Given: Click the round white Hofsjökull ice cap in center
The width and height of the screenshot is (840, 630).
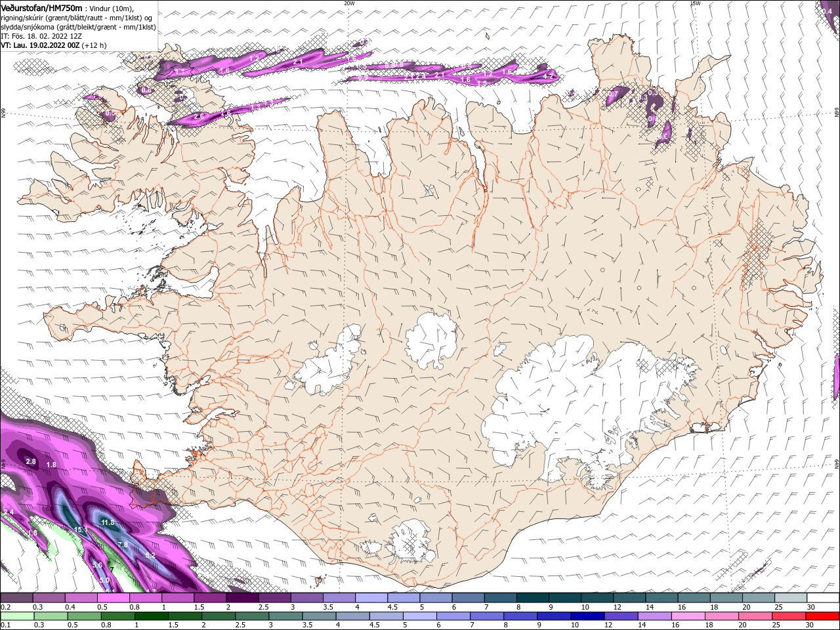Looking at the screenshot, I should (431, 341).
